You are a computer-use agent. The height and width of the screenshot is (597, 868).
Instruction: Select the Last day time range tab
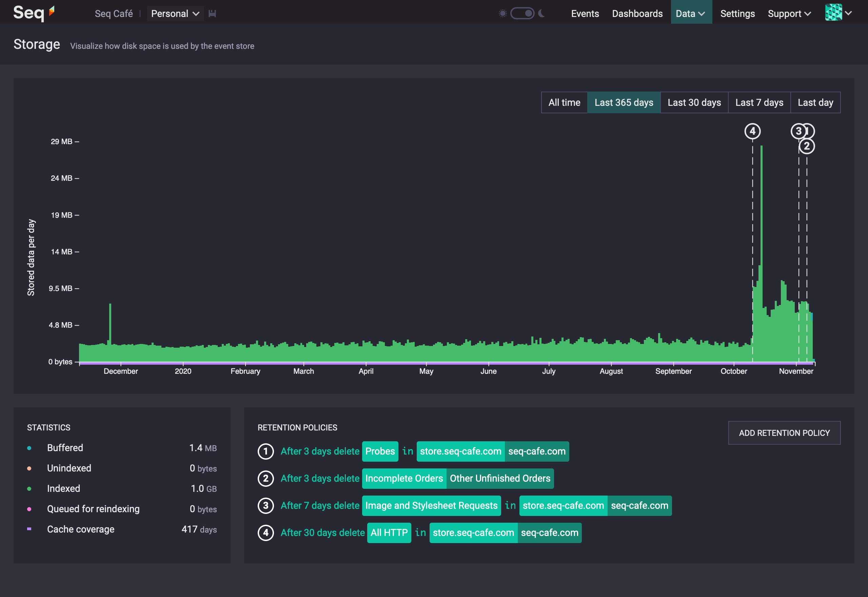tap(814, 102)
